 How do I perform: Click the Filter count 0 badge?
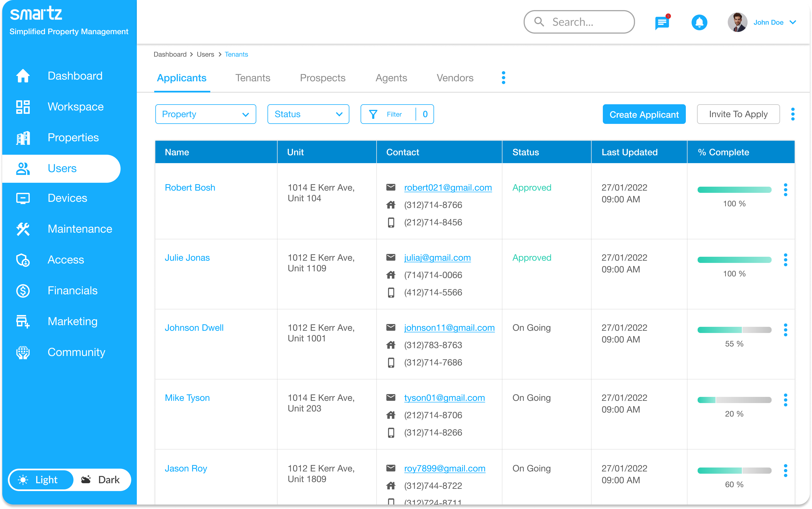coord(425,114)
